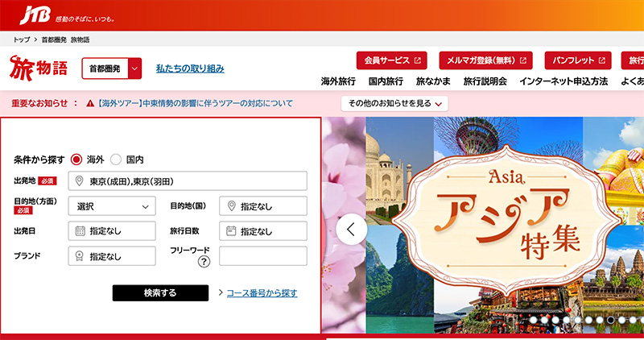Expand その他のお知らせを見る notices

coord(394,103)
